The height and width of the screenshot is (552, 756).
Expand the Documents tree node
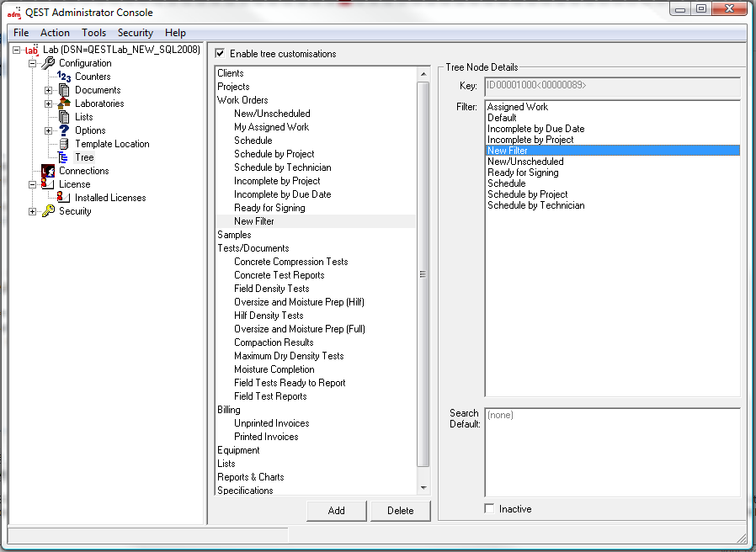pyautogui.click(x=49, y=90)
